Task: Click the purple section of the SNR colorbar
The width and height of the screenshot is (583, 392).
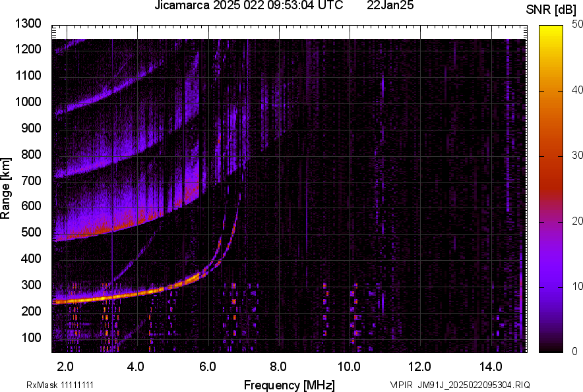Action: (549, 277)
